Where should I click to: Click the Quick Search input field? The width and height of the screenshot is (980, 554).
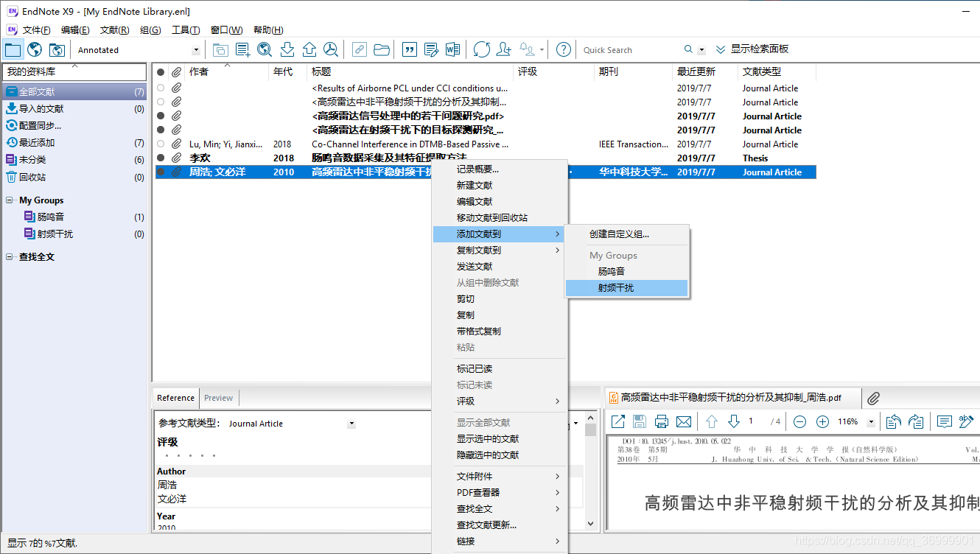pos(631,50)
